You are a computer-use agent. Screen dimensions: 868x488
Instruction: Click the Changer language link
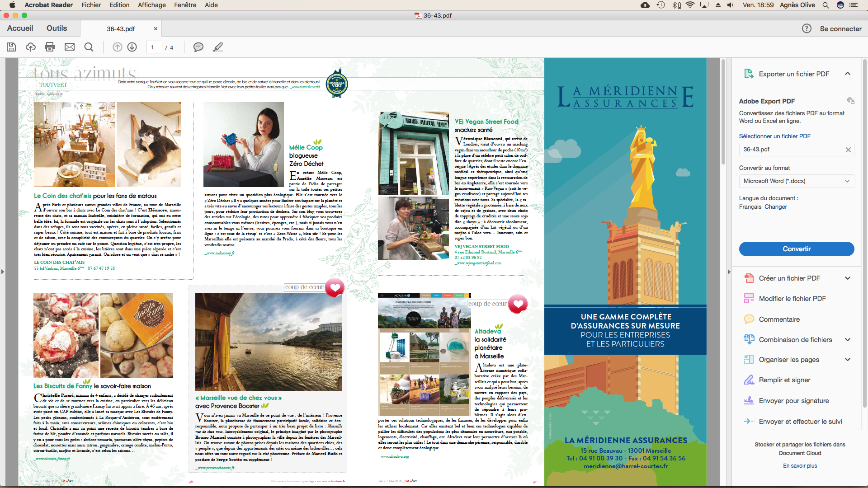776,206
